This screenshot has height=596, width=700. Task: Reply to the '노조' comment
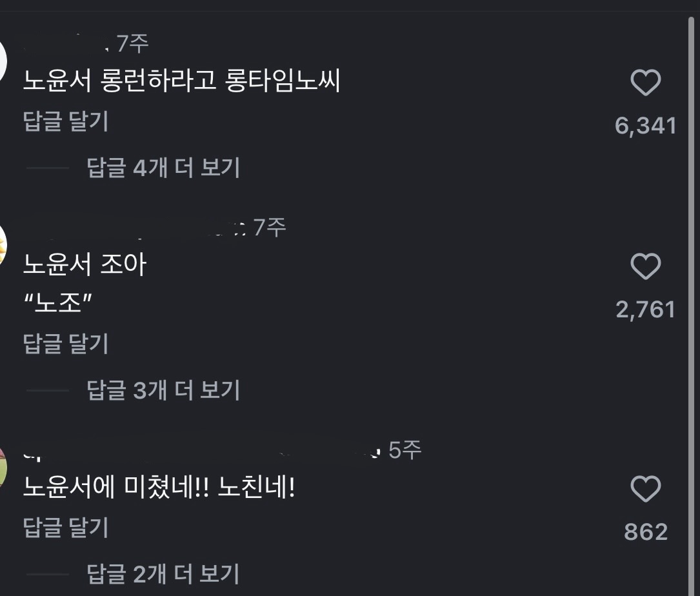[66, 344]
